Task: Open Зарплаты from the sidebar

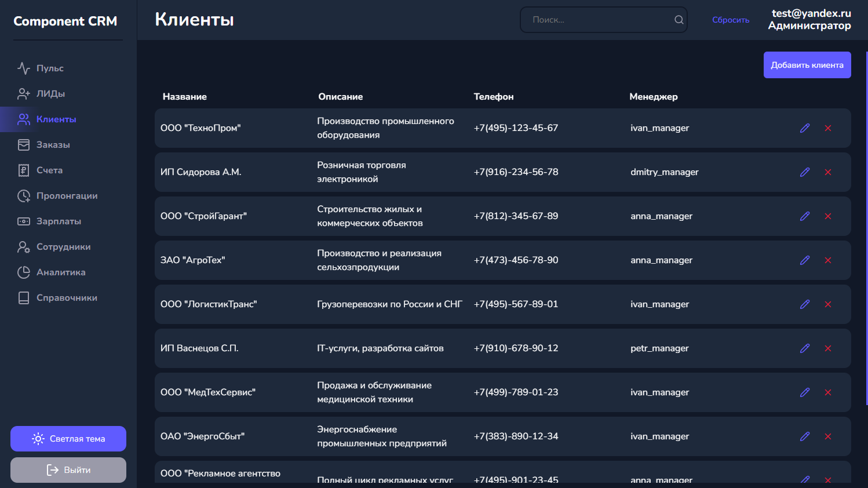Action: point(59,221)
